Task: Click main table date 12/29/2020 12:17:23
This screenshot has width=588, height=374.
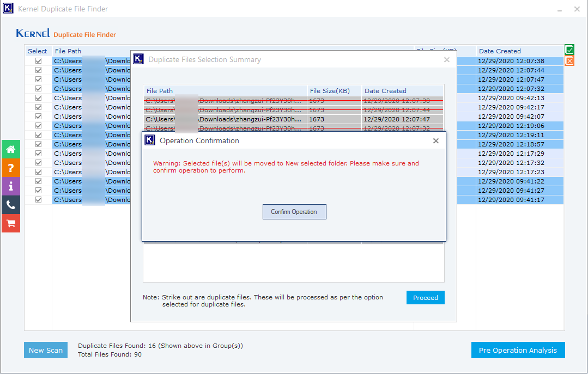Action: click(x=511, y=172)
